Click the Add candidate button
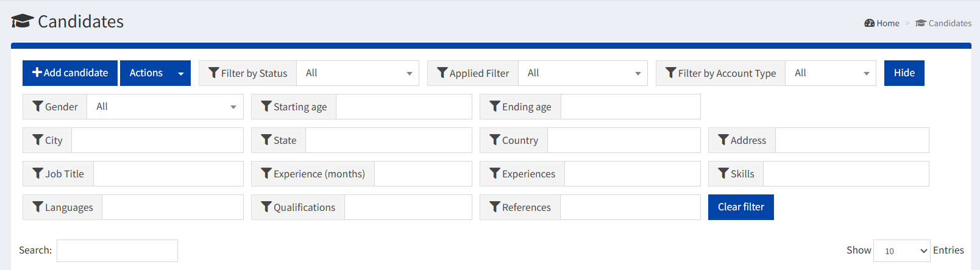Image resolution: width=980 pixels, height=270 pixels. 70,73
